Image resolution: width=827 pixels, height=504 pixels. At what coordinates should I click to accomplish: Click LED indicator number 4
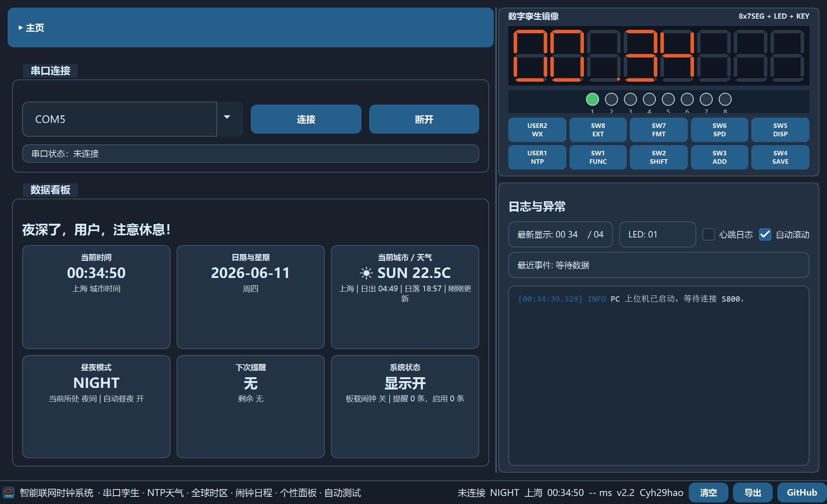pyautogui.click(x=649, y=99)
